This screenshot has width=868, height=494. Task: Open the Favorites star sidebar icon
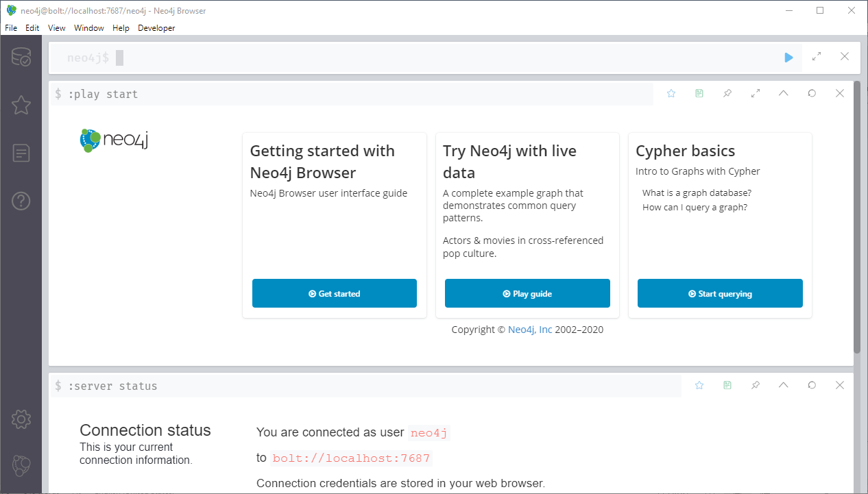pos(21,105)
